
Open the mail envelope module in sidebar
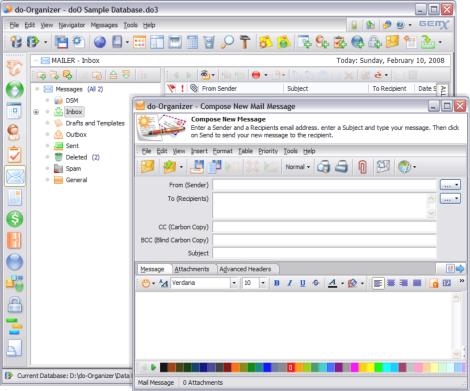[15, 176]
